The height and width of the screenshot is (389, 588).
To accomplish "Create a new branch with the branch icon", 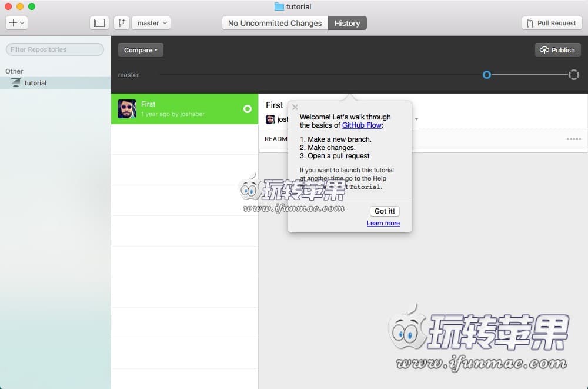I will tap(122, 23).
